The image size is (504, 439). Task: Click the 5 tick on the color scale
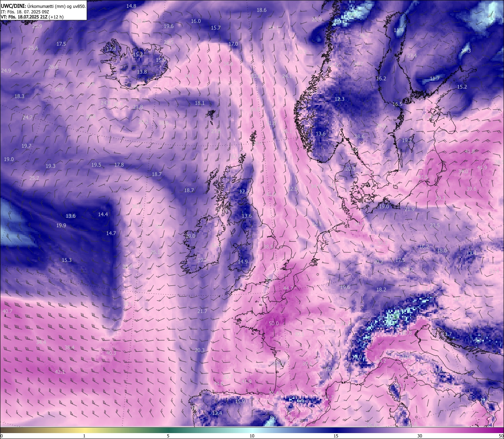pyautogui.click(x=168, y=436)
